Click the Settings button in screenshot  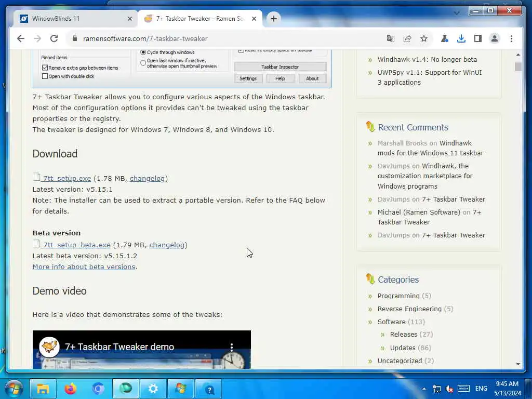click(248, 78)
